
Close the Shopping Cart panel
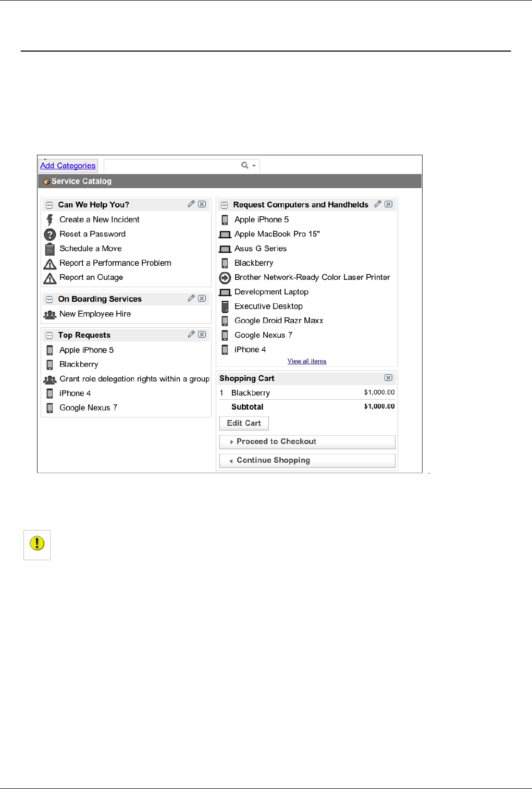[x=389, y=378]
